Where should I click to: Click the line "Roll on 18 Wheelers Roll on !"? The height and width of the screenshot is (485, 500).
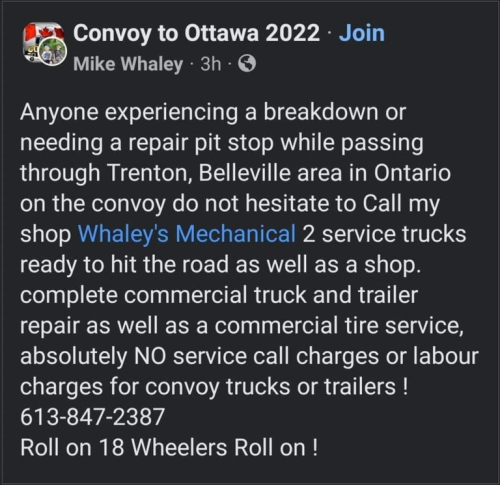tap(169, 447)
